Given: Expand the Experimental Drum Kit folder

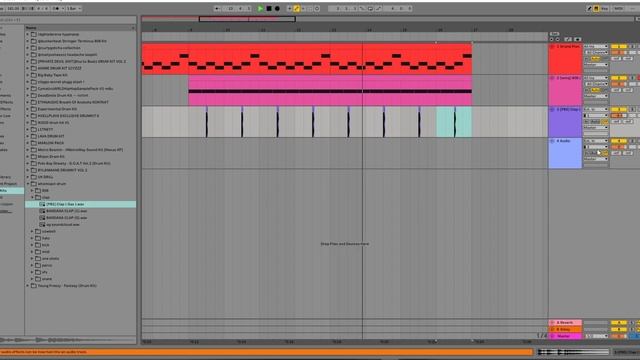Looking at the screenshot, I should pyautogui.click(x=28, y=109).
